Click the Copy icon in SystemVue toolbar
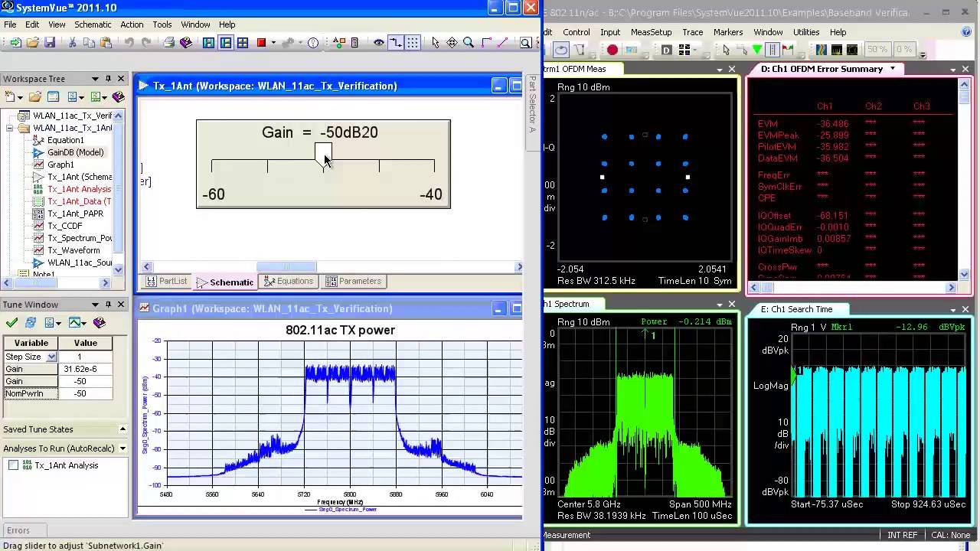Viewport: 980px width, 551px height. [x=90, y=43]
